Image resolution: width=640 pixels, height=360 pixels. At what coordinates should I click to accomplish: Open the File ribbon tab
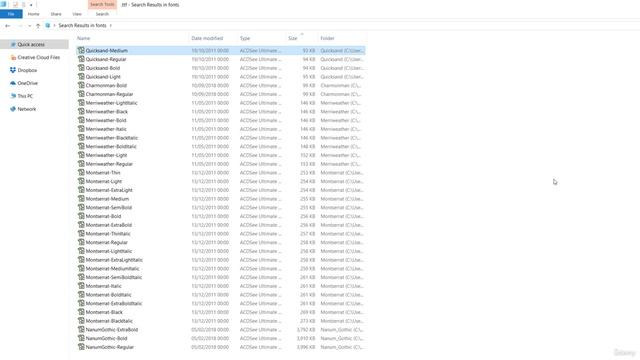[x=11, y=14]
